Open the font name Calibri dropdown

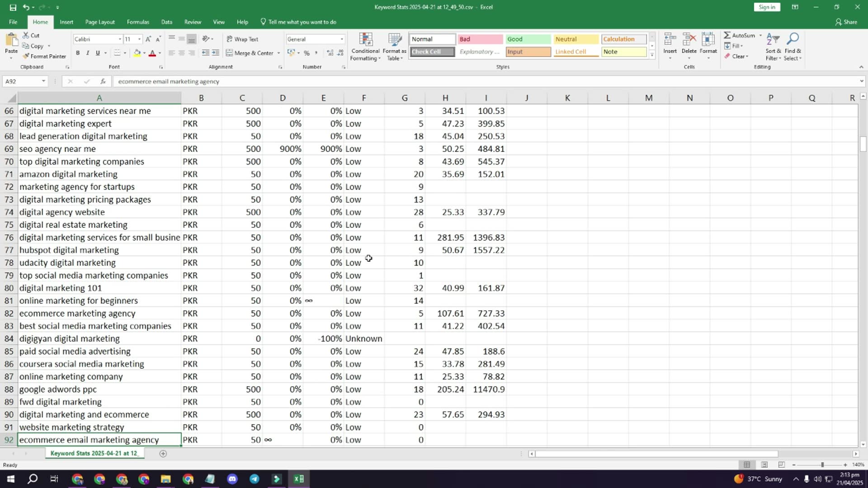point(120,39)
